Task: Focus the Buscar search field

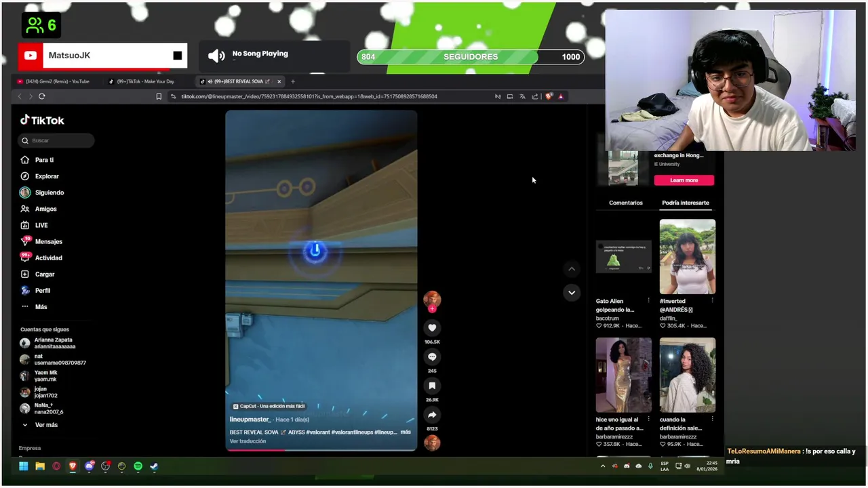Action: click(56, 140)
